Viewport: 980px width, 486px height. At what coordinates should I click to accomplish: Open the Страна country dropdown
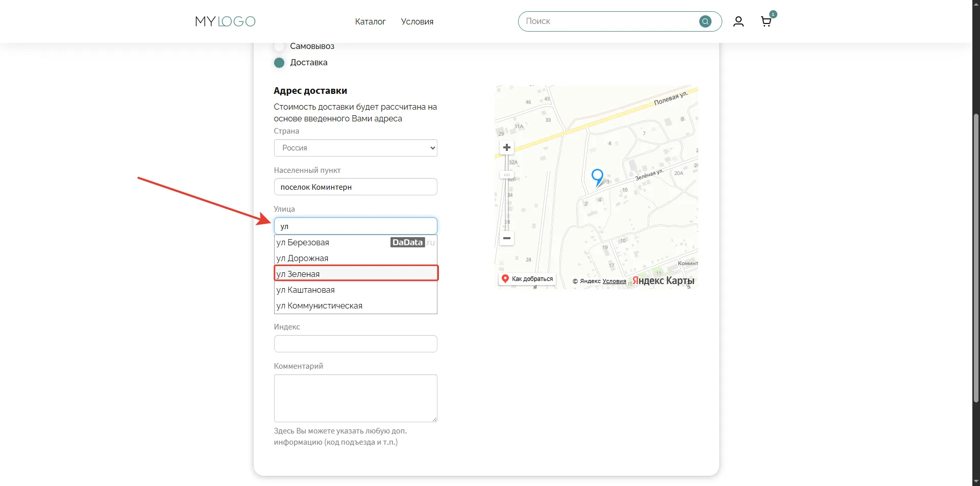[x=355, y=148]
